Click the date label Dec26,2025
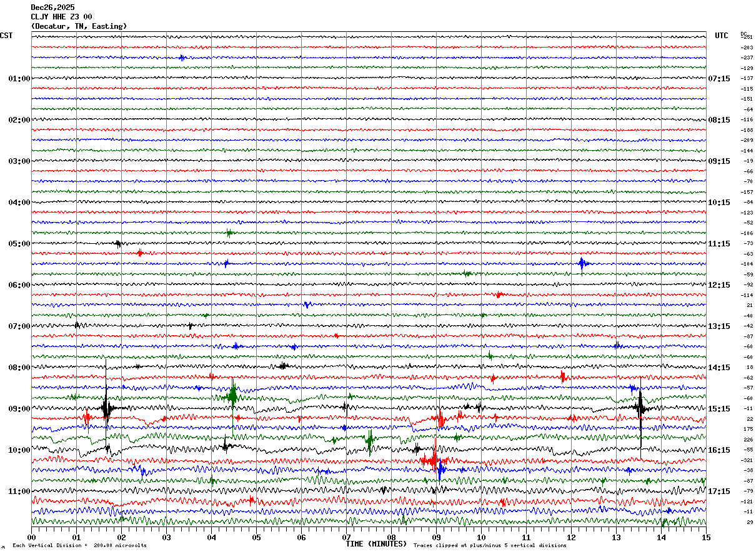The height and width of the screenshot is (554, 756). tap(52, 8)
